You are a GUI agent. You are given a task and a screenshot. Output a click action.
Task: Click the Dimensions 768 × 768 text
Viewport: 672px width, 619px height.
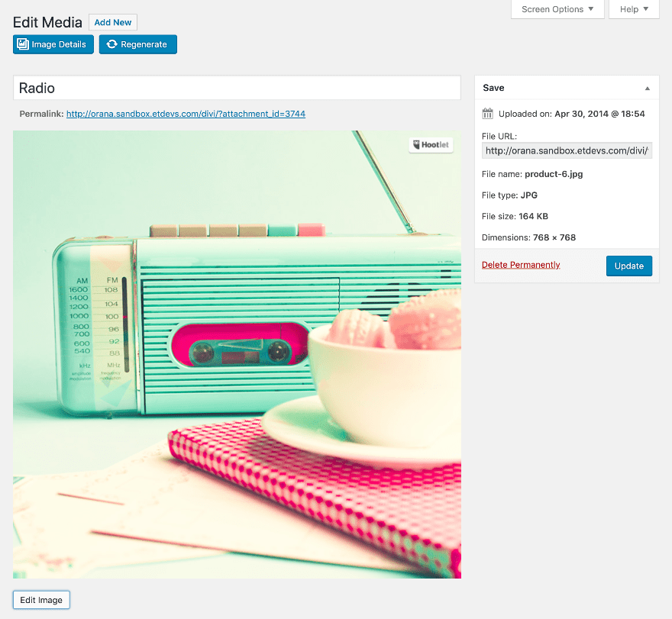coord(529,237)
